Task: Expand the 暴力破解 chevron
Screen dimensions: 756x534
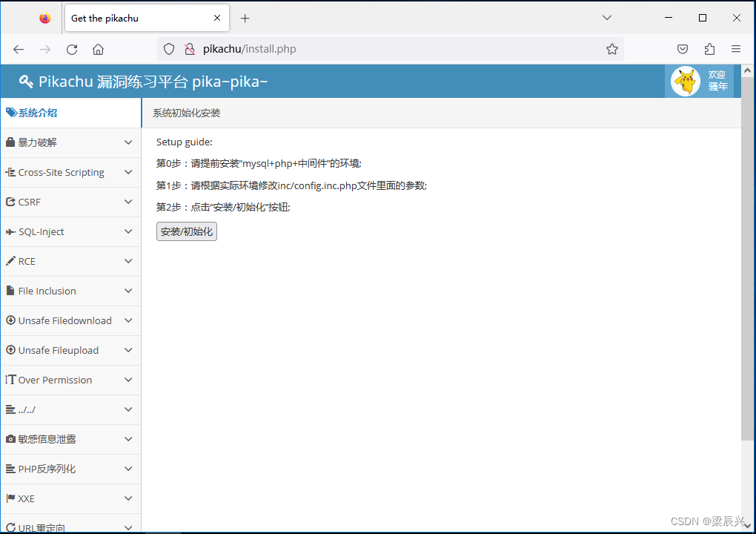Action: 128,142
